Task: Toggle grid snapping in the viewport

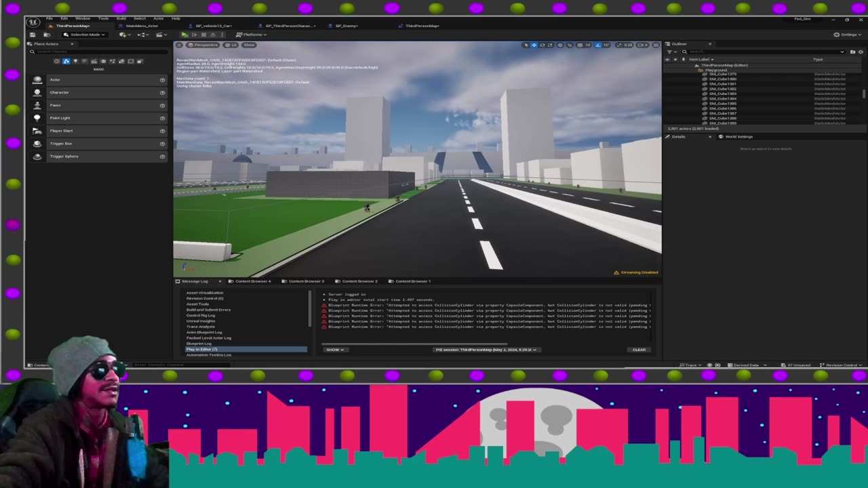Action: tap(580, 45)
